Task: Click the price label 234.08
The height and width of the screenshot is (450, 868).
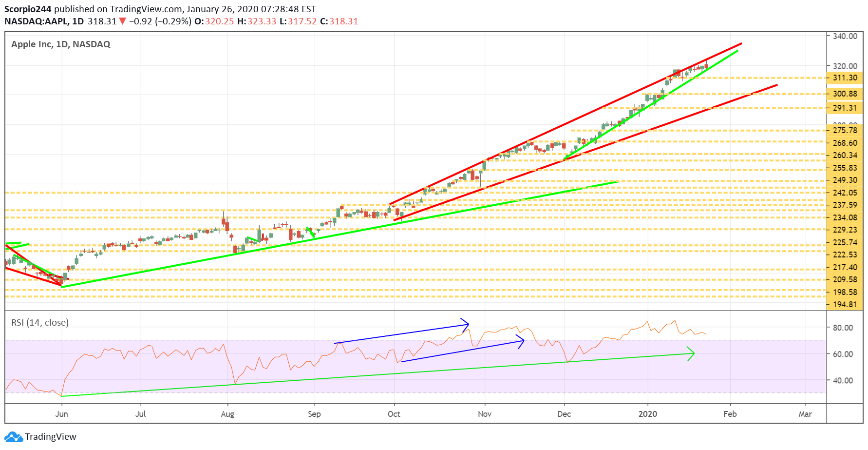Action: point(845,218)
